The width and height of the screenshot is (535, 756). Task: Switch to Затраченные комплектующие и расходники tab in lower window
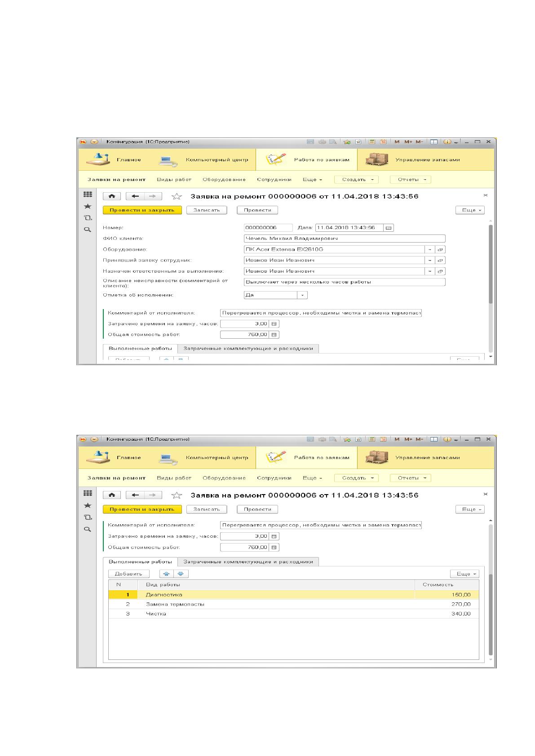248,561
